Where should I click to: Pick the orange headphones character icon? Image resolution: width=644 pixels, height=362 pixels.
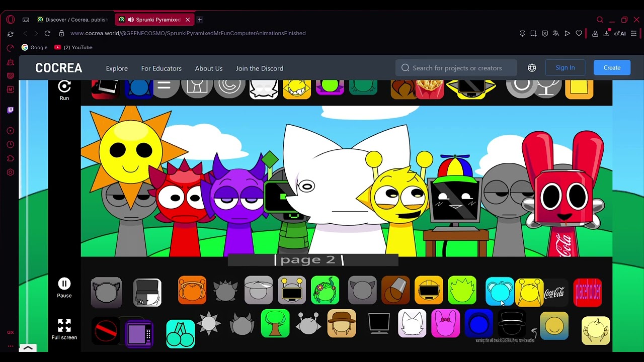click(x=192, y=290)
